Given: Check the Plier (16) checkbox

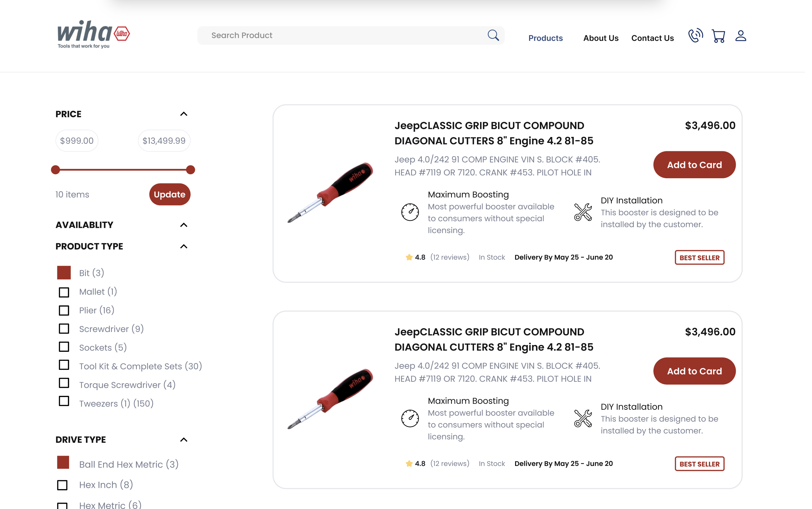Looking at the screenshot, I should (x=64, y=310).
